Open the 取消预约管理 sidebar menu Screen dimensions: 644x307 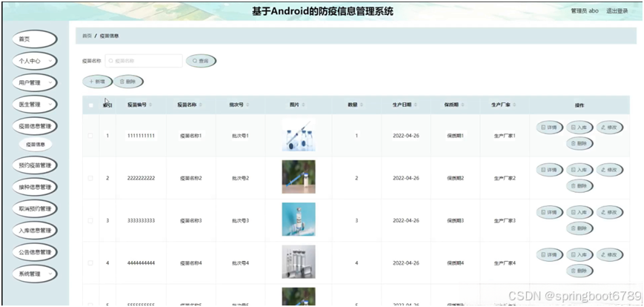pos(35,209)
